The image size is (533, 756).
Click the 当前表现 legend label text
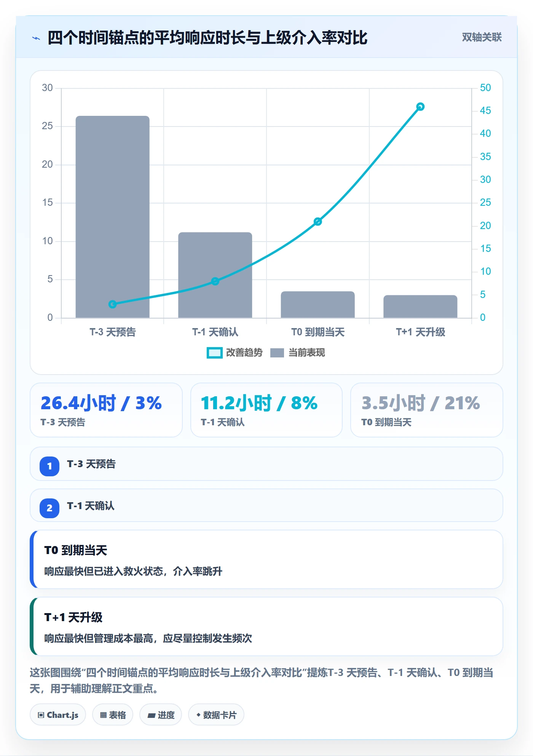tap(307, 353)
